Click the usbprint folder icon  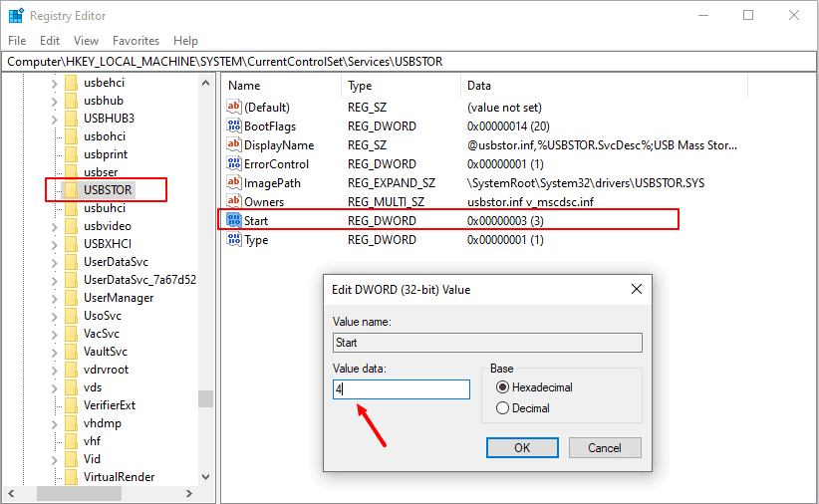(x=71, y=154)
